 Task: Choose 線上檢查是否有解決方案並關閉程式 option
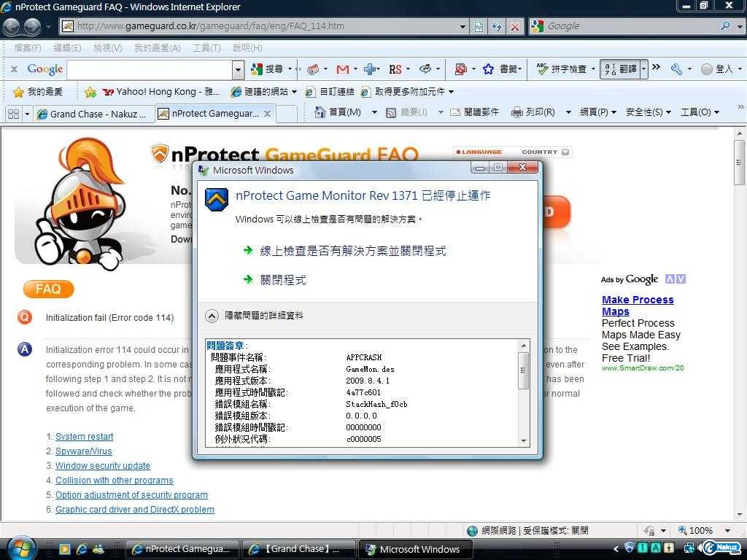click(x=352, y=251)
